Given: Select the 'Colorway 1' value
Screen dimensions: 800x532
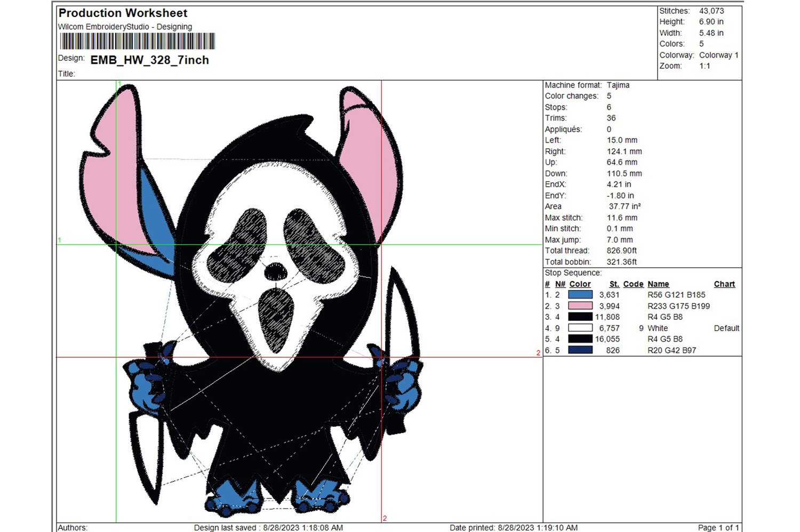Looking at the screenshot, I should pyautogui.click(x=719, y=55).
